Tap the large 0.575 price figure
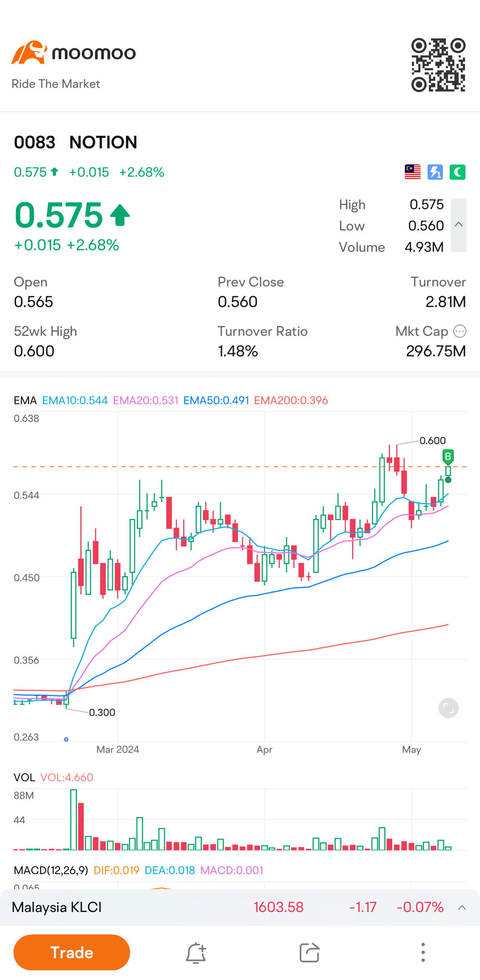The height and width of the screenshot is (980, 480). tap(59, 215)
